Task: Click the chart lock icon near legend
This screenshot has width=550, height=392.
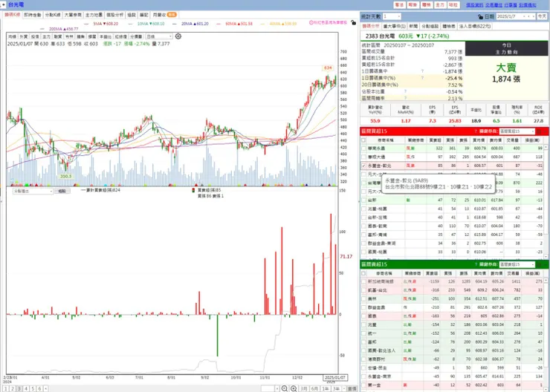Action: click(x=354, y=22)
